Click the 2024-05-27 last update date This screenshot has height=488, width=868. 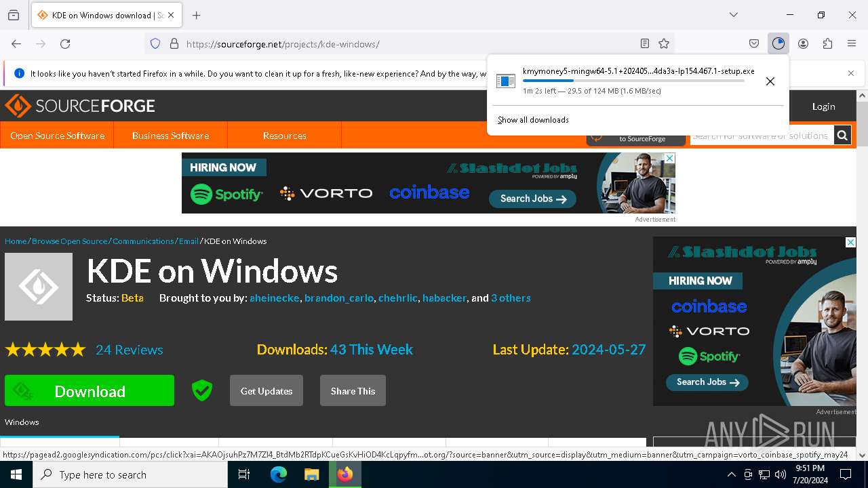click(x=609, y=350)
